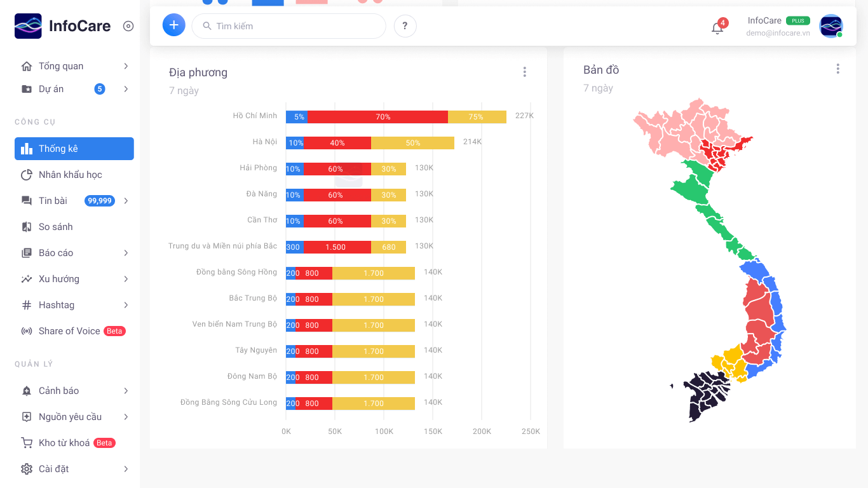Click the question mark help icon
This screenshot has height=488, width=868.
pos(405,26)
